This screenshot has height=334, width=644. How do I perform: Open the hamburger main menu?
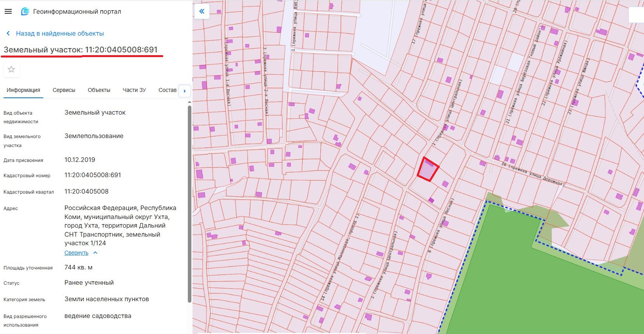[x=8, y=11]
